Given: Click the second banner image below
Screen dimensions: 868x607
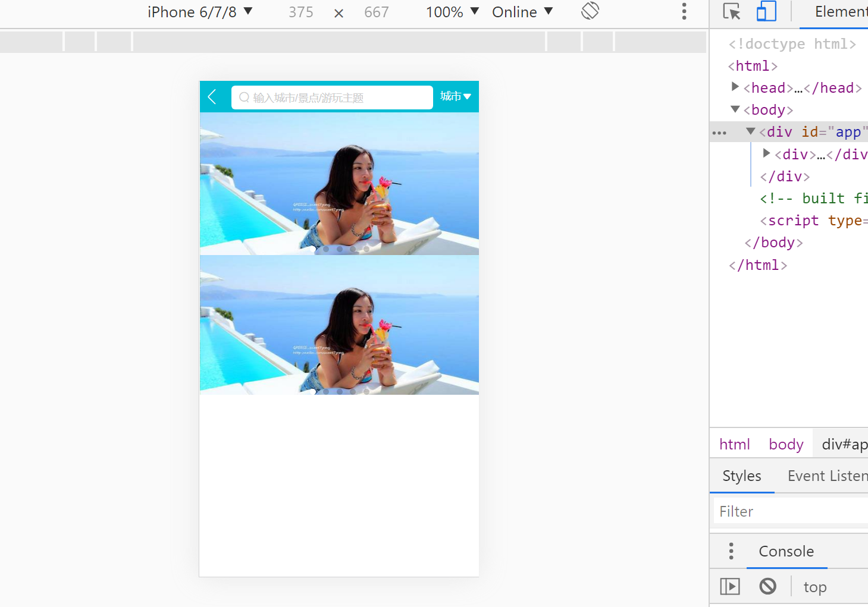Looking at the screenshot, I should (339, 325).
